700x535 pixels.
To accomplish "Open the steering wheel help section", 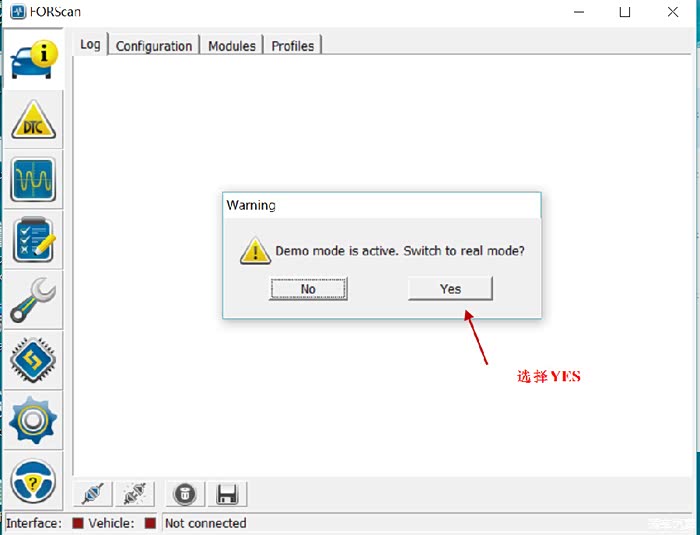I will tap(33, 480).
